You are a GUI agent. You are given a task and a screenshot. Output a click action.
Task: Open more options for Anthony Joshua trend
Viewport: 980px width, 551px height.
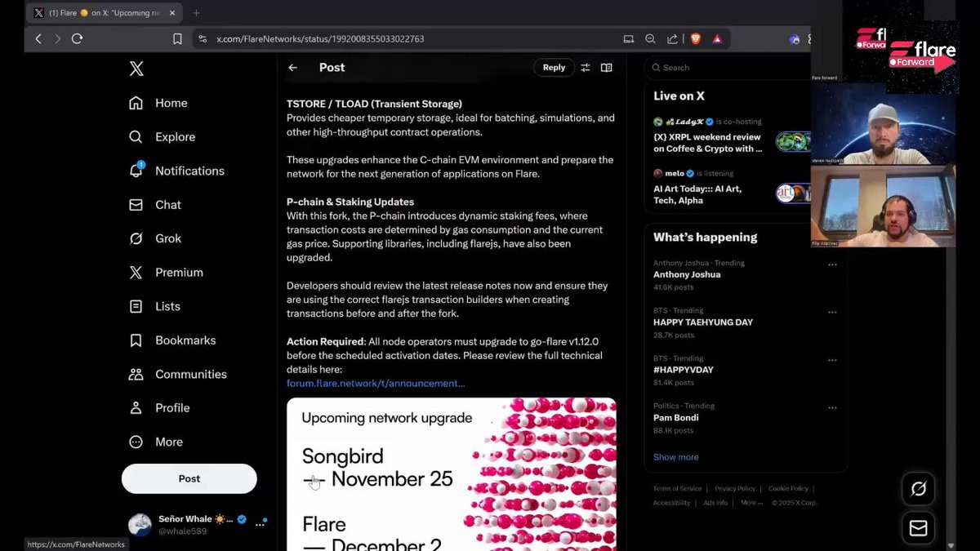832,264
